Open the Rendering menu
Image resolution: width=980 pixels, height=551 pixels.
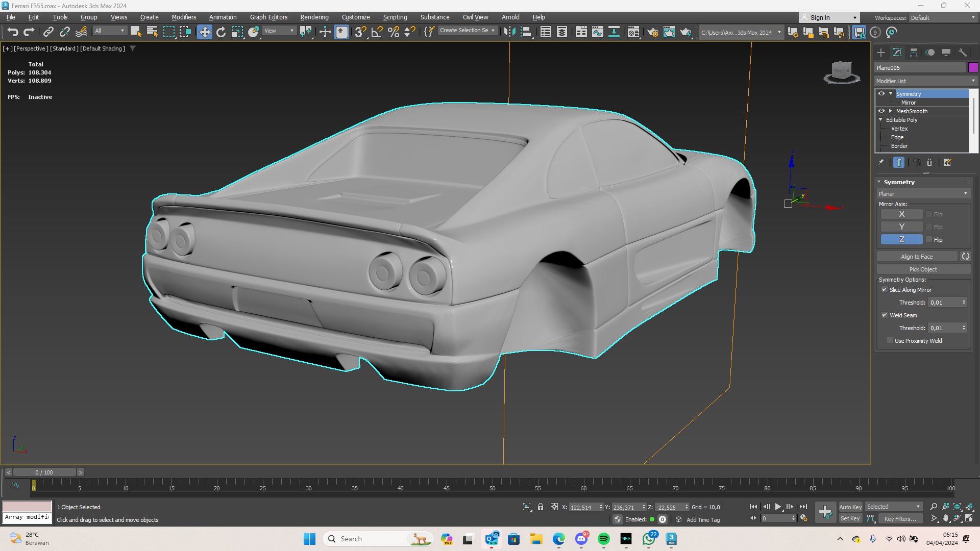(x=314, y=17)
